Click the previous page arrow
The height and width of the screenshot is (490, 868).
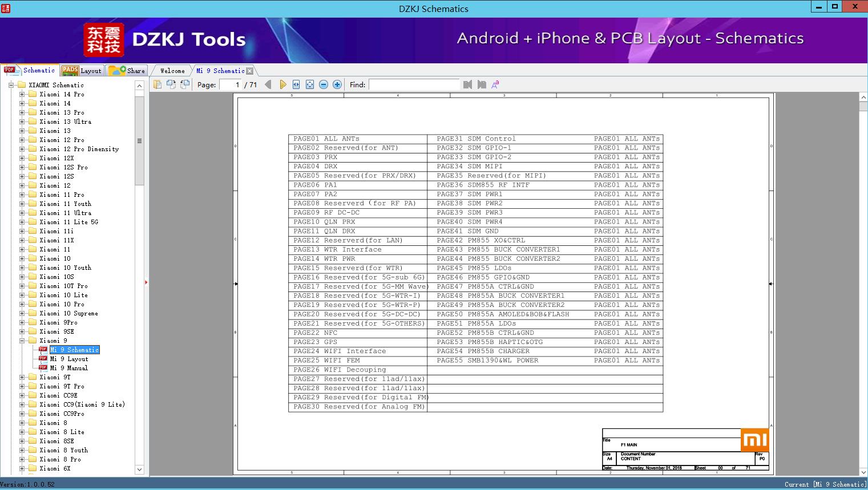coord(268,84)
